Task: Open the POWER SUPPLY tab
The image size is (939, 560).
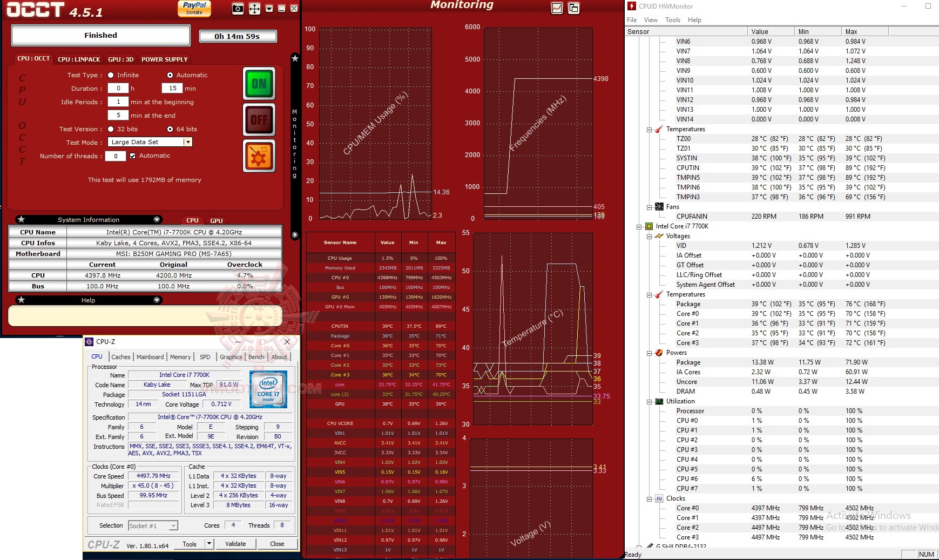Action: tap(165, 59)
